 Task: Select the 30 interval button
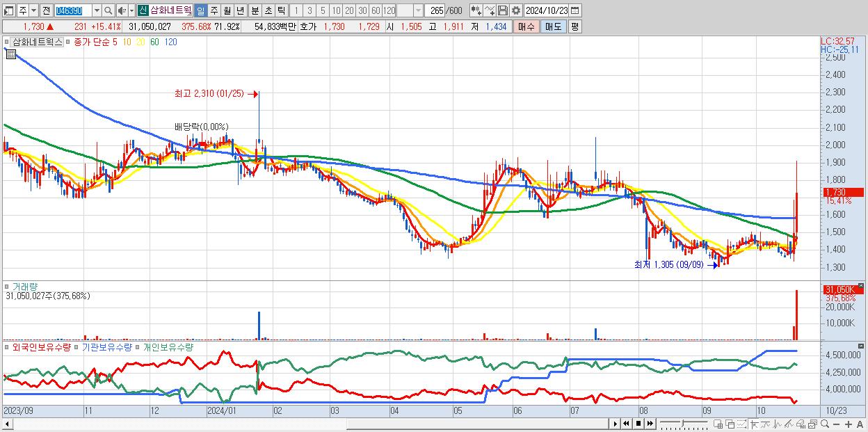[x=362, y=10]
